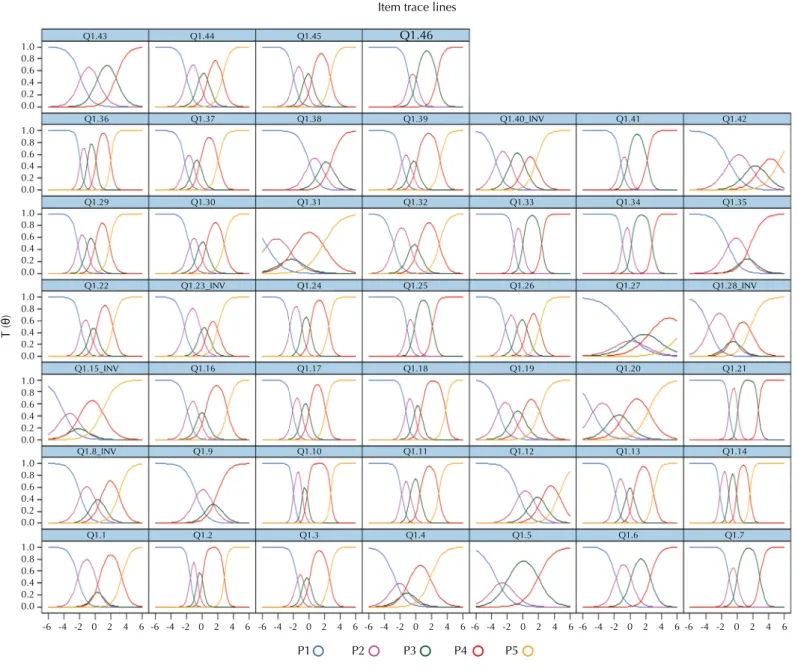Select the Q1.46 panel header

416,36
